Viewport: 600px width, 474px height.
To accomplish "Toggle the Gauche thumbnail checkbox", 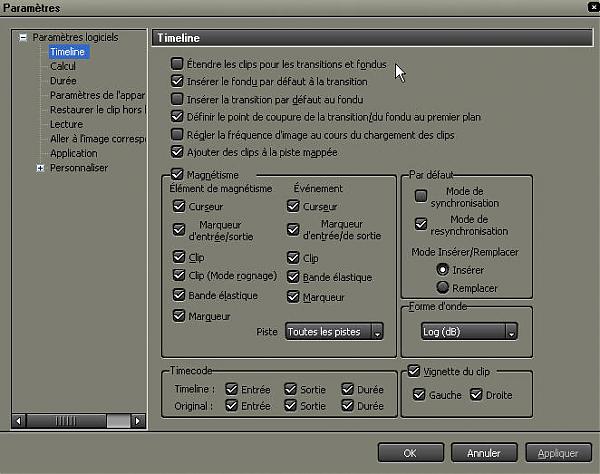I will coord(419,394).
